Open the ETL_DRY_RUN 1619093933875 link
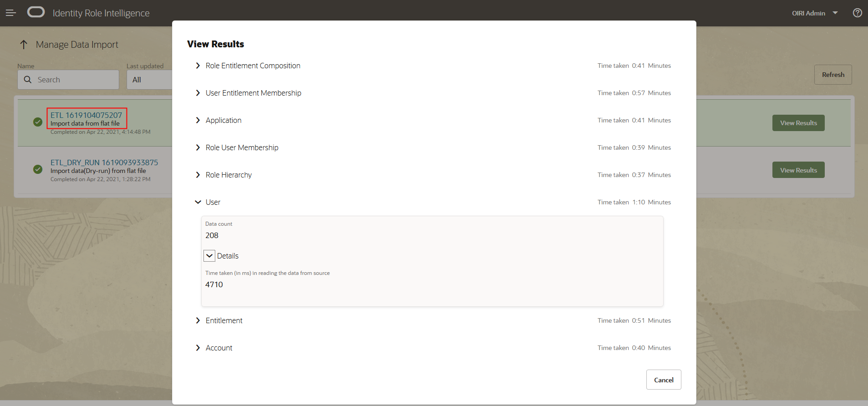Image resolution: width=868 pixels, height=406 pixels. click(x=104, y=162)
